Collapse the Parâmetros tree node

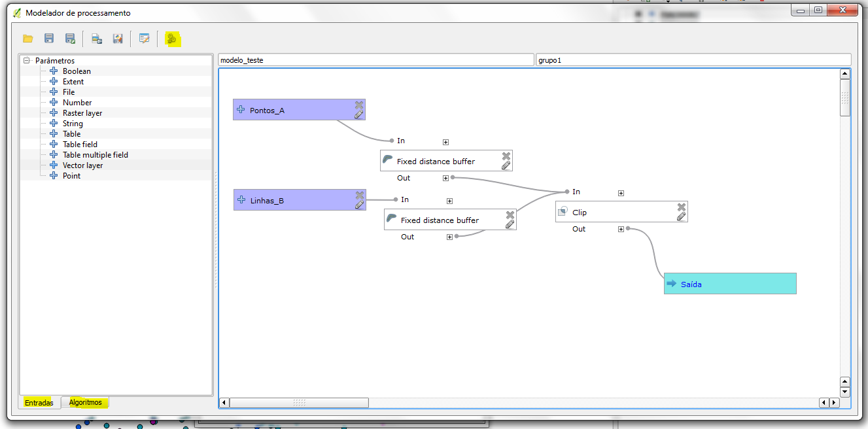coord(27,61)
